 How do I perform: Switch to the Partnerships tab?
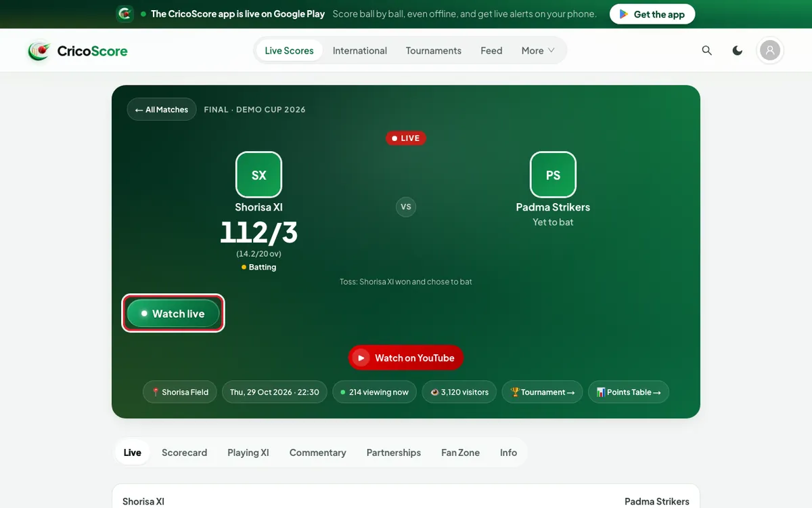click(x=394, y=452)
